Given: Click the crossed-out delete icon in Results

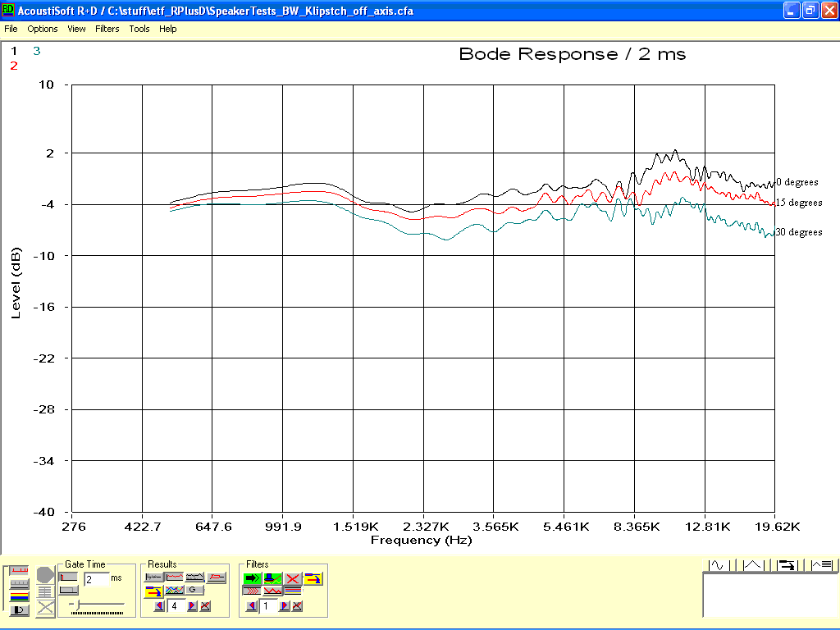Looking at the screenshot, I should 205,606.
